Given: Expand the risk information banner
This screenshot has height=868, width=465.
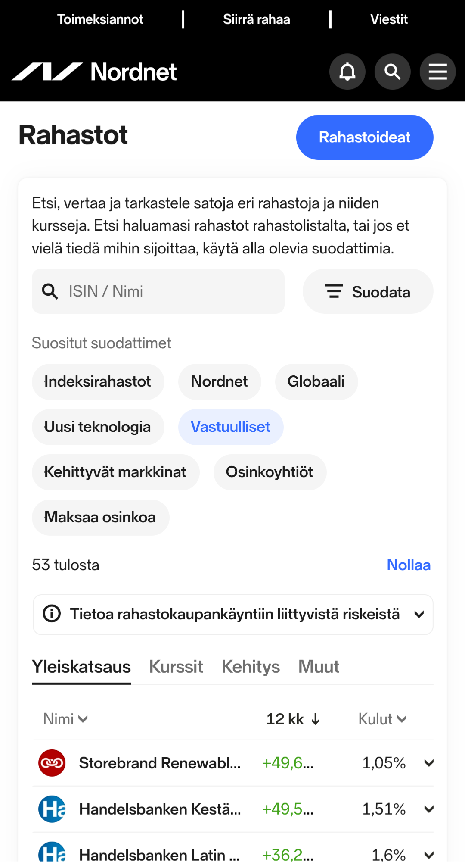Looking at the screenshot, I should (419, 615).
